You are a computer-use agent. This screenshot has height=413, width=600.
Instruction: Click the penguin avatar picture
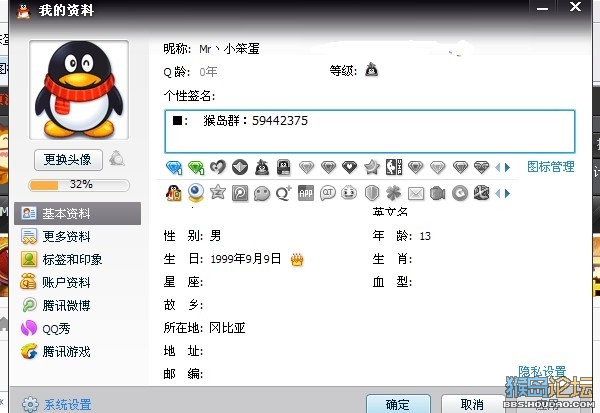tap(79, 90)
